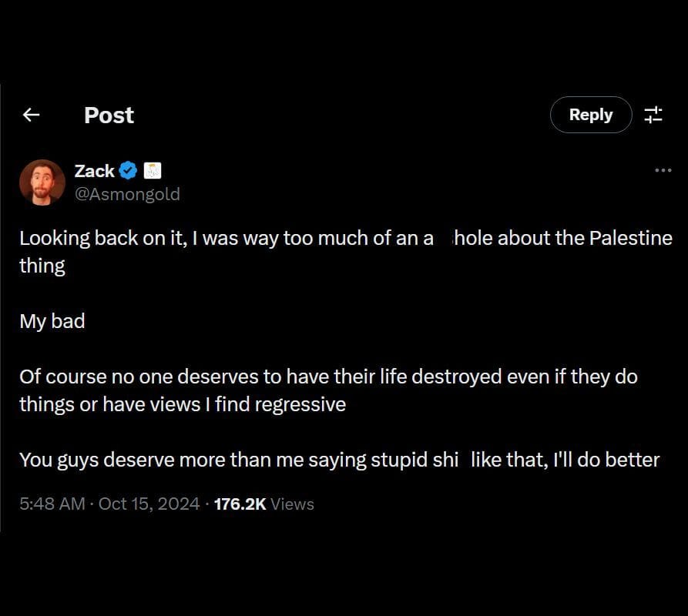Click the back arrow to return
688x616 pixels.
coord(31,115)
